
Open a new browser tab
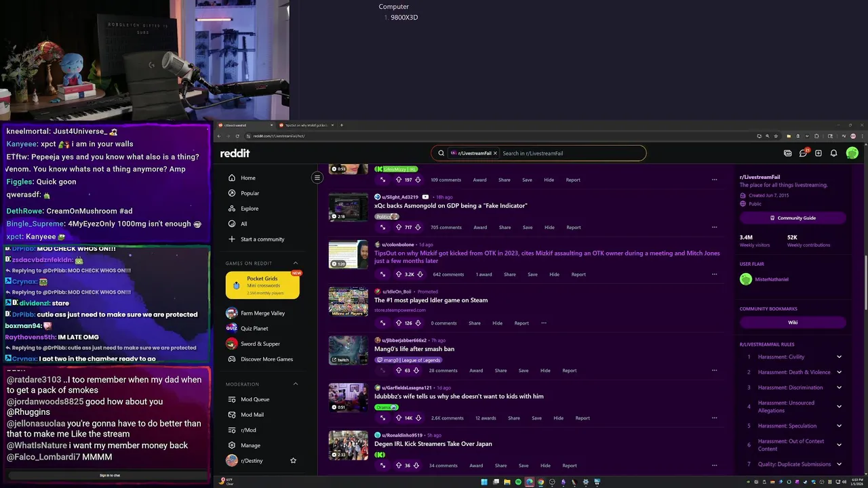pos(342,125)
